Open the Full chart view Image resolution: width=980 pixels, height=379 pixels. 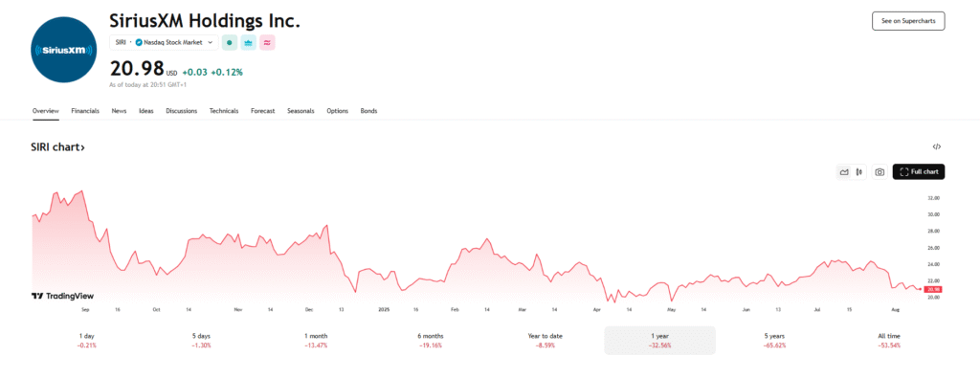point(919,172)
